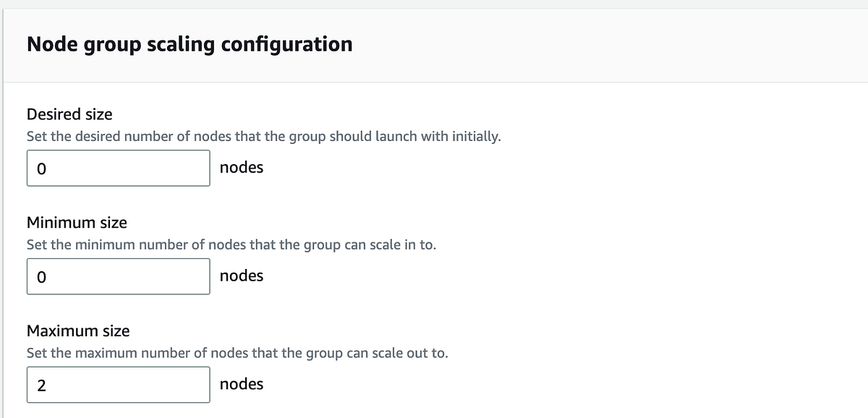Select the value 0 in Minimum size box

point(39,276)
